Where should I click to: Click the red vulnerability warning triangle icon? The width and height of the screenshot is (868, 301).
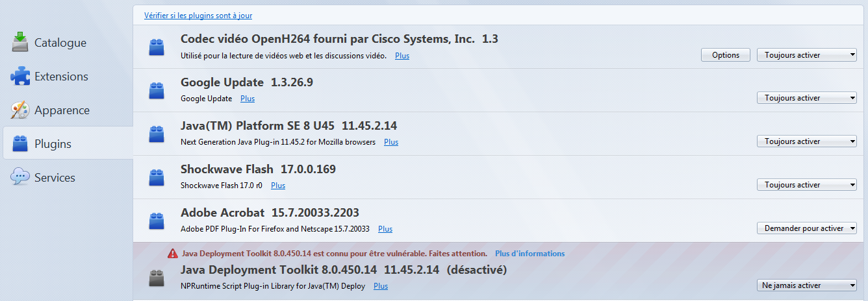pos(173,254)
